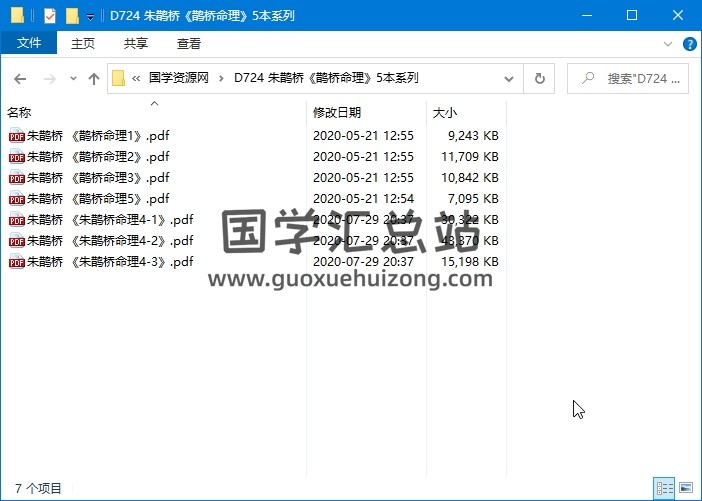Select file 朱鹊桥《朱鹊桥命理4-3》.pdf

[x=109, y=262]
